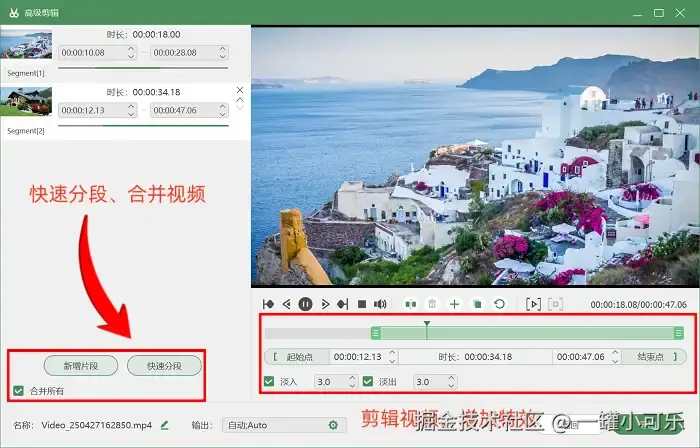Increase timeline start point 00:00:12.13
This screenshot has height=448, width=700.
[x=392, y=353]
